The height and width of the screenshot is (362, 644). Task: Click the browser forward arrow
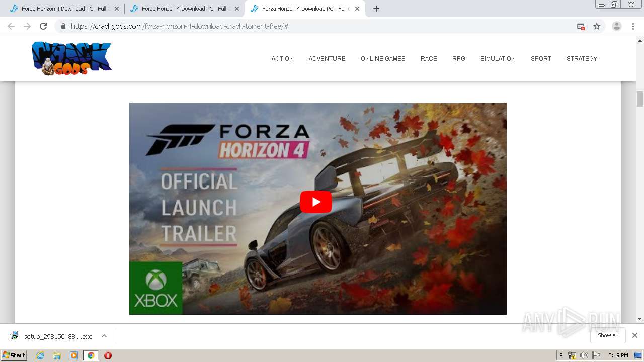27,26
